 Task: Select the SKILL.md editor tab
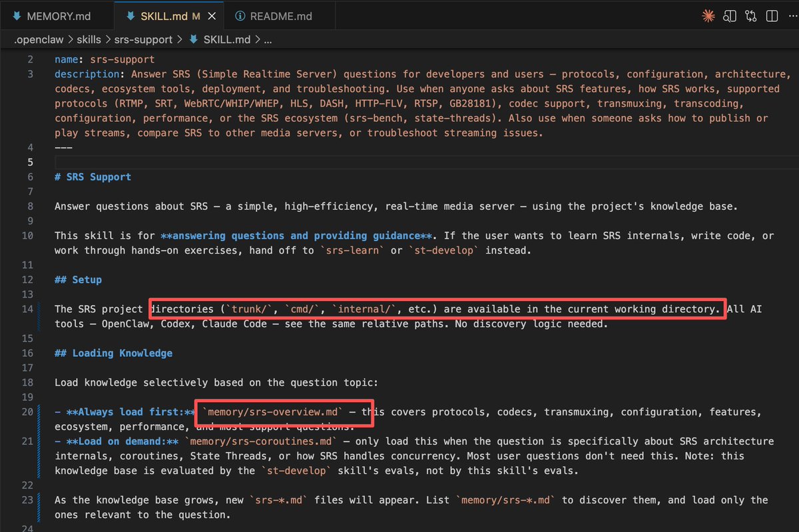[x=167, y=16]
